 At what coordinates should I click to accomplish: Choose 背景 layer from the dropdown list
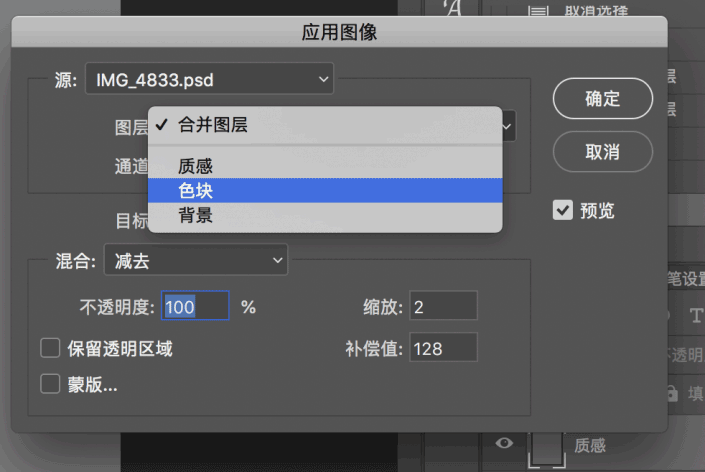(x=325, y=215)
